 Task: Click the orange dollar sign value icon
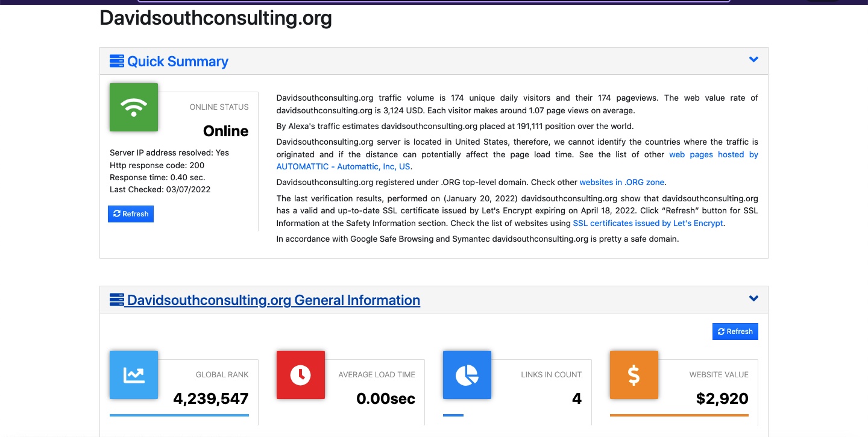[634, 375]
